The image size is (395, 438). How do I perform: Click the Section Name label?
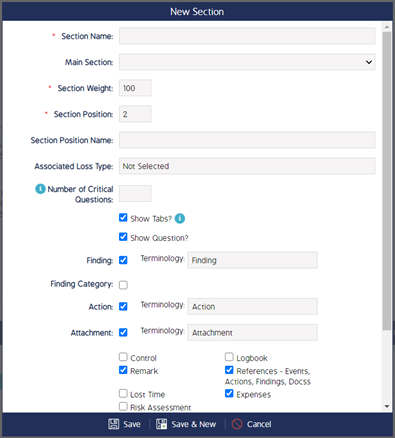pos(87,36)
